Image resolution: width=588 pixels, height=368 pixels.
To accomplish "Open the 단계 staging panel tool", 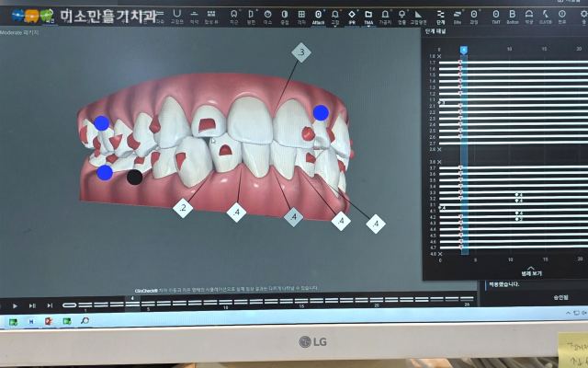I will (x=441, y=16).
